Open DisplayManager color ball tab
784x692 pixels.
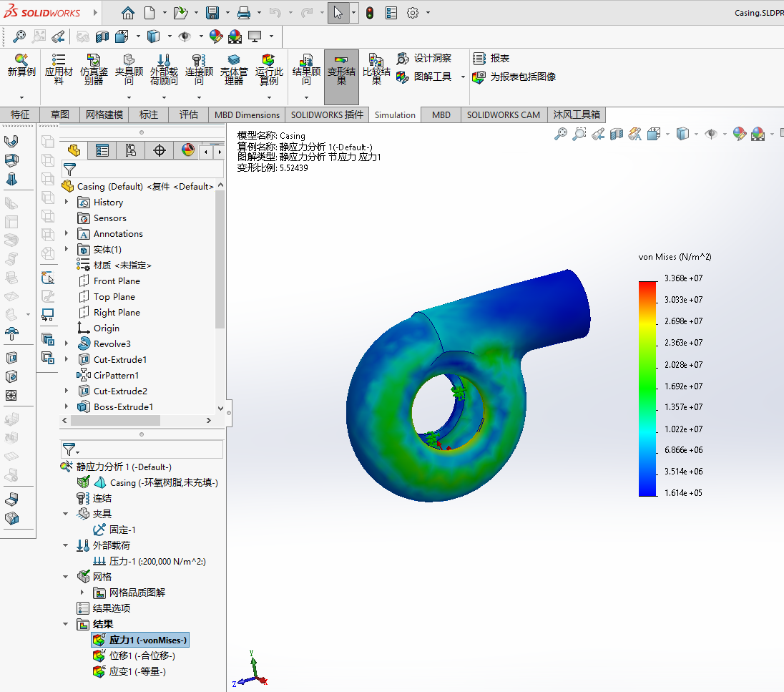[x=188, y=150]
